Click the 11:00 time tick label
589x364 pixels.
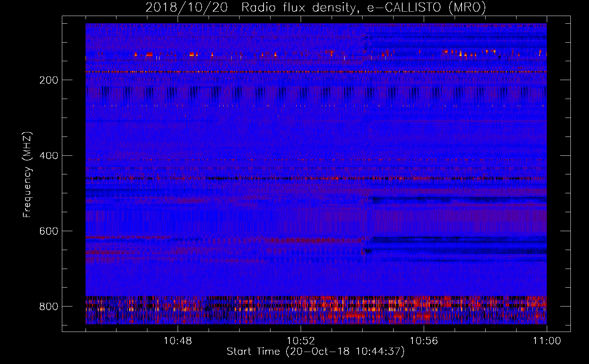coord(547,341)
